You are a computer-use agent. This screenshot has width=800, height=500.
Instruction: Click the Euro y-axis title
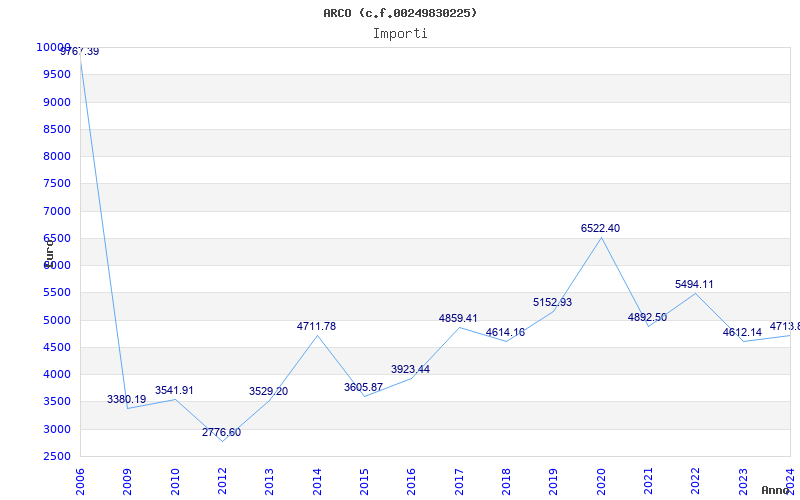point(49,253)
